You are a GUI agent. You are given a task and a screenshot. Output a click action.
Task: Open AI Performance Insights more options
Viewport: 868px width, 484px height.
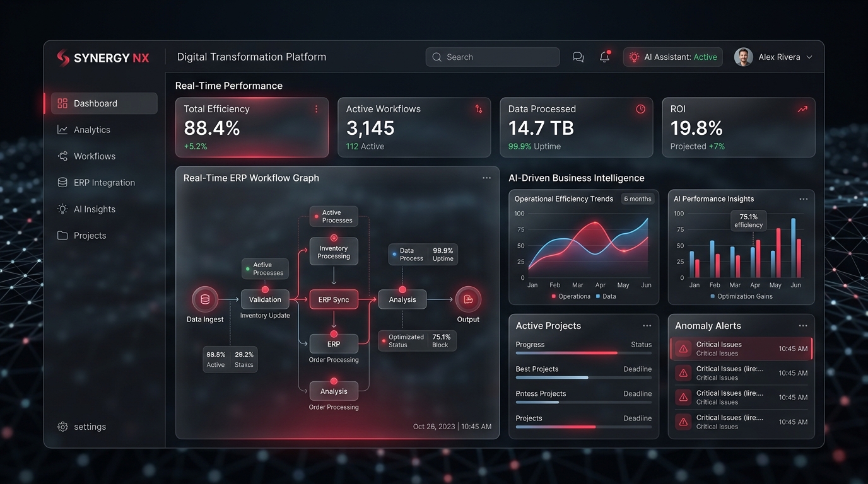[803, 199]
